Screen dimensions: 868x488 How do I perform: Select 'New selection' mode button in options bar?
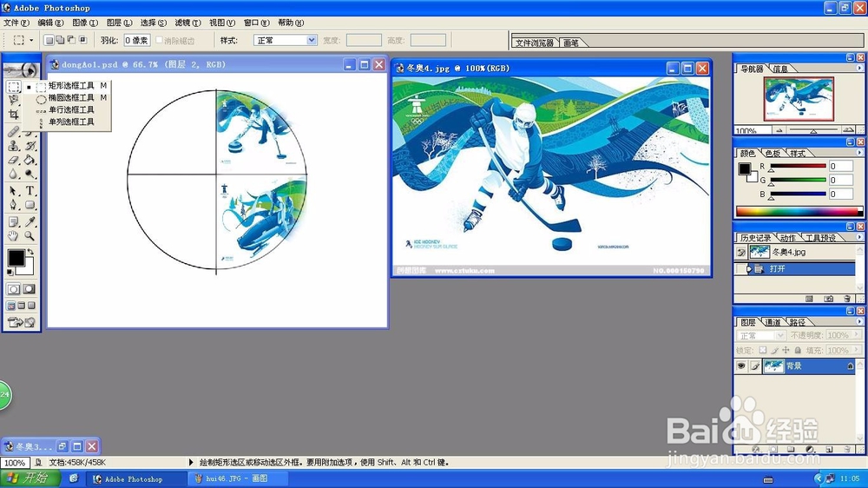click(49, 40)
